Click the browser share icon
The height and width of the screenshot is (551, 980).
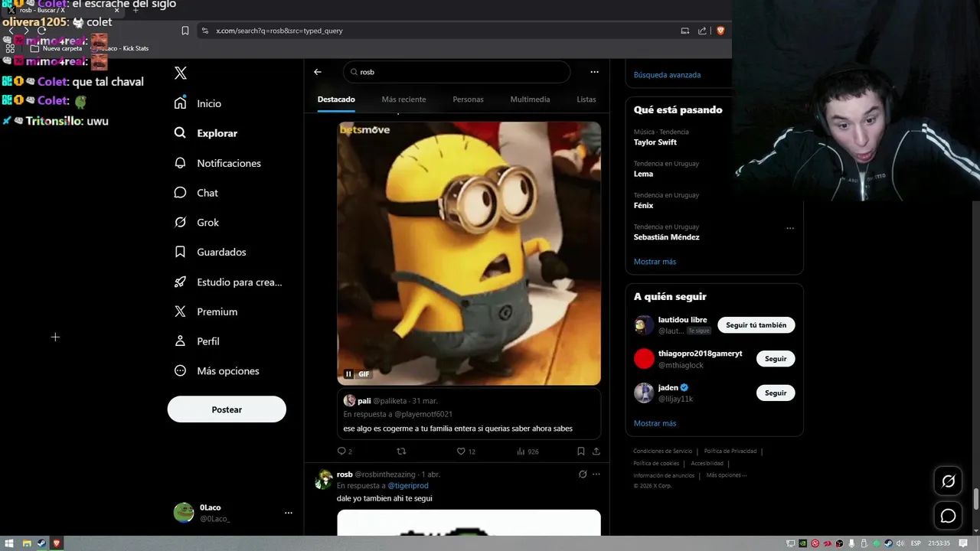coord(702,31)
